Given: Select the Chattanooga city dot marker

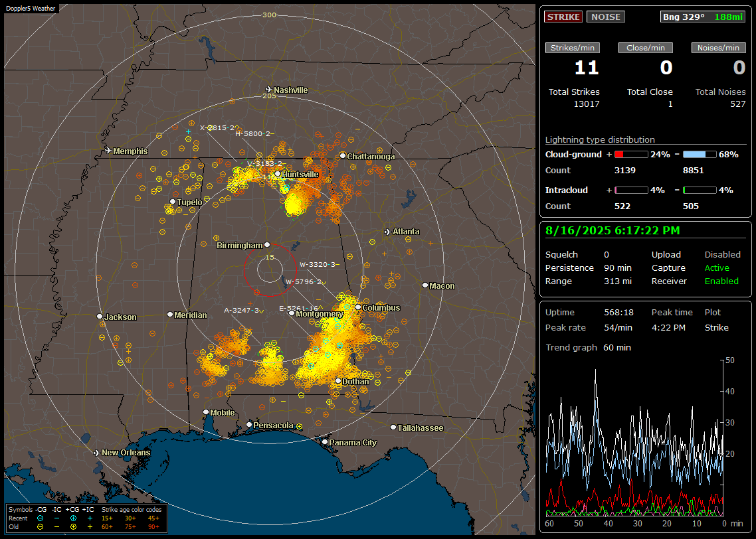Looking at the screenshot, I should 343,155.
